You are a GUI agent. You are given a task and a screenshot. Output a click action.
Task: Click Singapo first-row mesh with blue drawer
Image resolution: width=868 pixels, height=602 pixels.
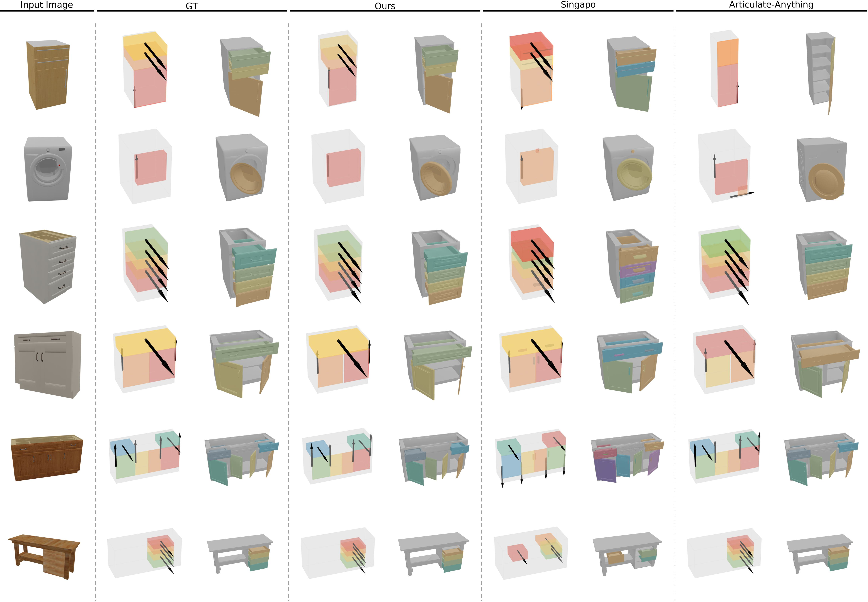tap(632, 74)
